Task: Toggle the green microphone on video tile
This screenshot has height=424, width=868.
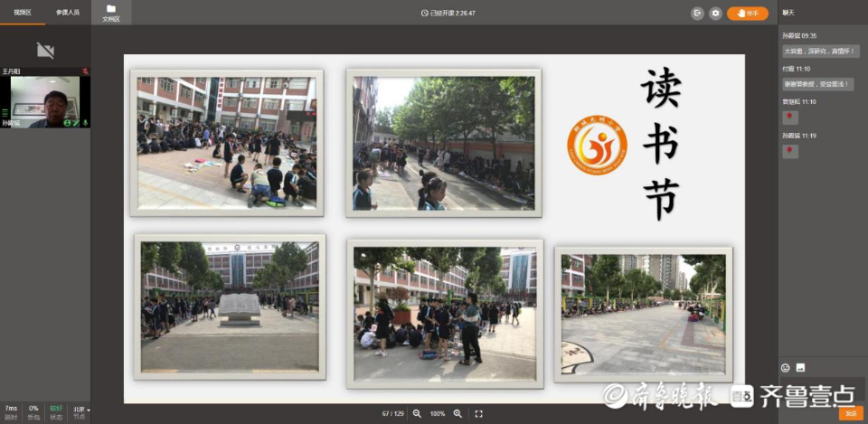Action: (85, 122)
